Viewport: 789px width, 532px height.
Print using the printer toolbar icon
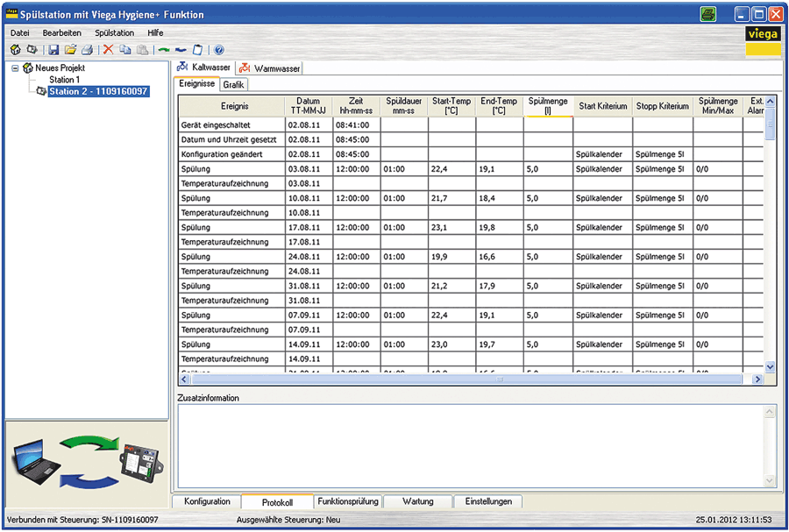88,50
